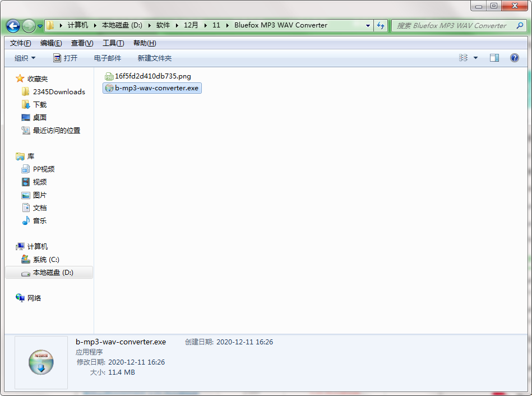Open the view options dropdown arrow
The image size is (532, 396).
[476, 58]
